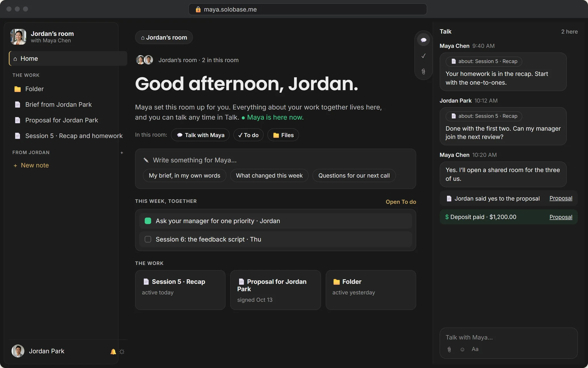
Task: Create a New note in the sidebar
Action: click(x=31, y=165)
